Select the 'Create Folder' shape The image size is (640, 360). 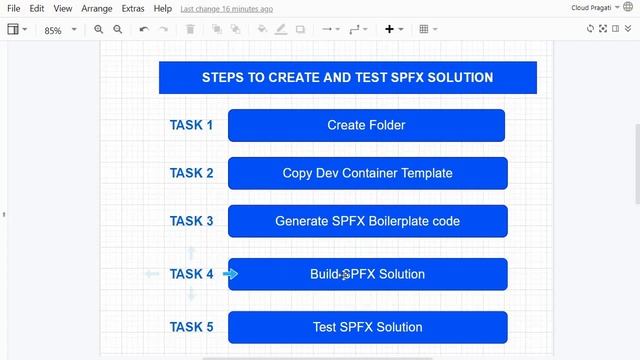tap(367, 125)
